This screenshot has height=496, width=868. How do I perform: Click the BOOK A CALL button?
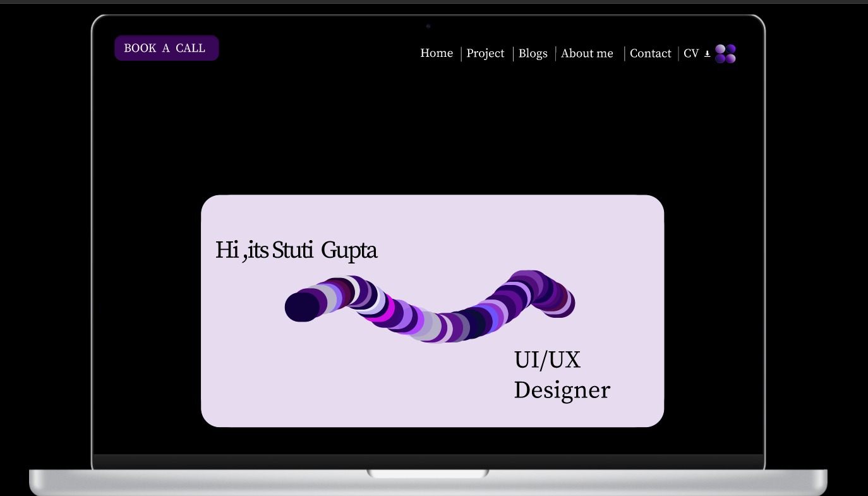pos(166,48)
